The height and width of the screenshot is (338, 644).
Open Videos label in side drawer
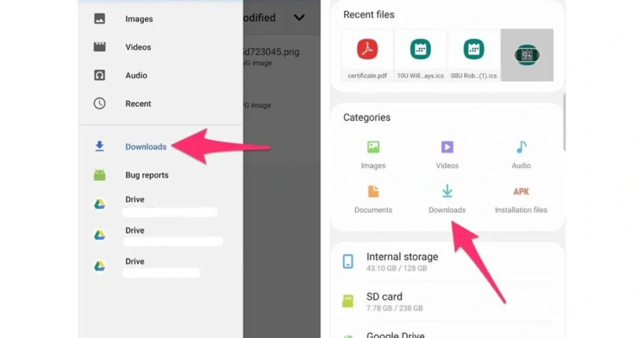click(x=138, y=47)
